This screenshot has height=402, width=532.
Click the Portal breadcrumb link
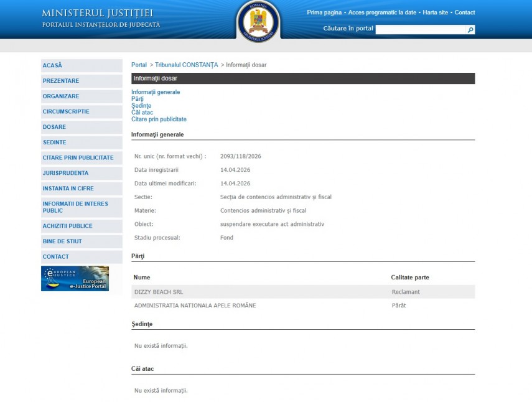pos(139,65)
